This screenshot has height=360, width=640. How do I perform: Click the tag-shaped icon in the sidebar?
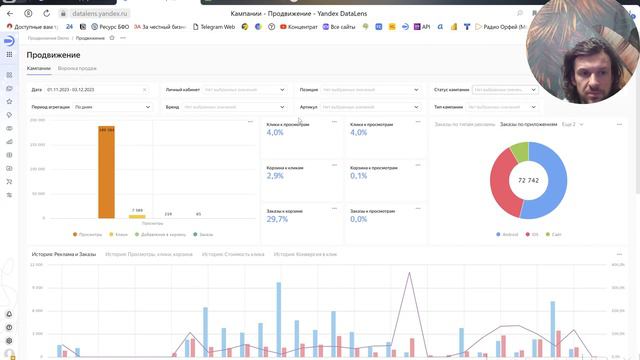[x=9, y=115]
